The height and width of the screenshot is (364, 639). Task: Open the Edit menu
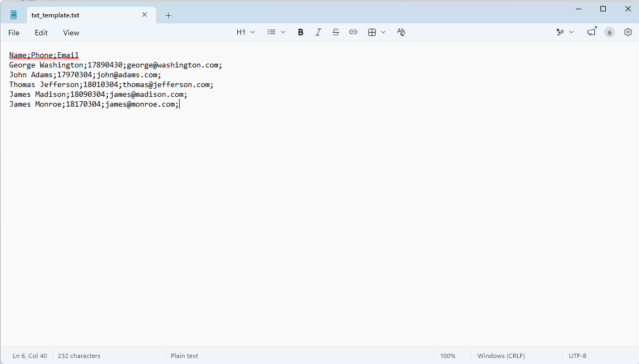click(41, 33)
